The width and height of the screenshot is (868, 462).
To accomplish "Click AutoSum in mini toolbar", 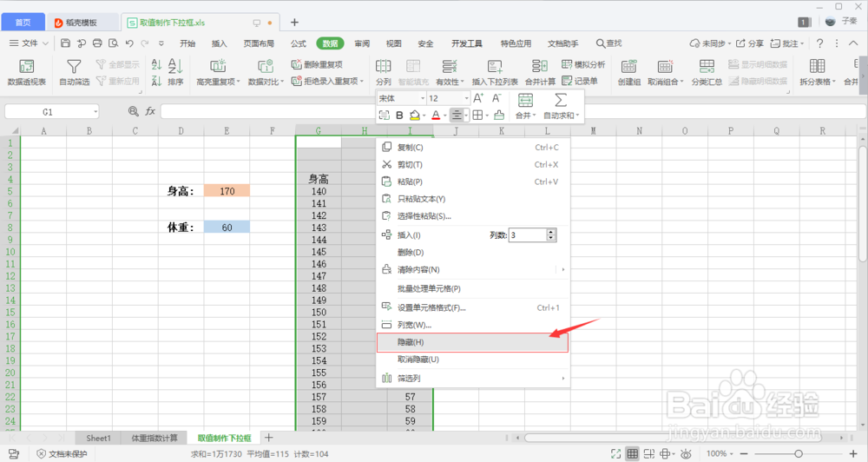I will point(561,106).
